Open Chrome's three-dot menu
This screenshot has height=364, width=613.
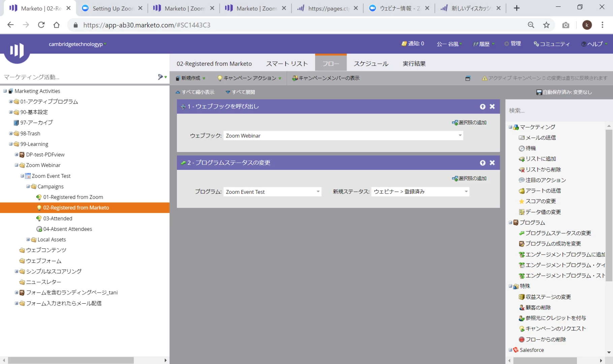point(602,25)
